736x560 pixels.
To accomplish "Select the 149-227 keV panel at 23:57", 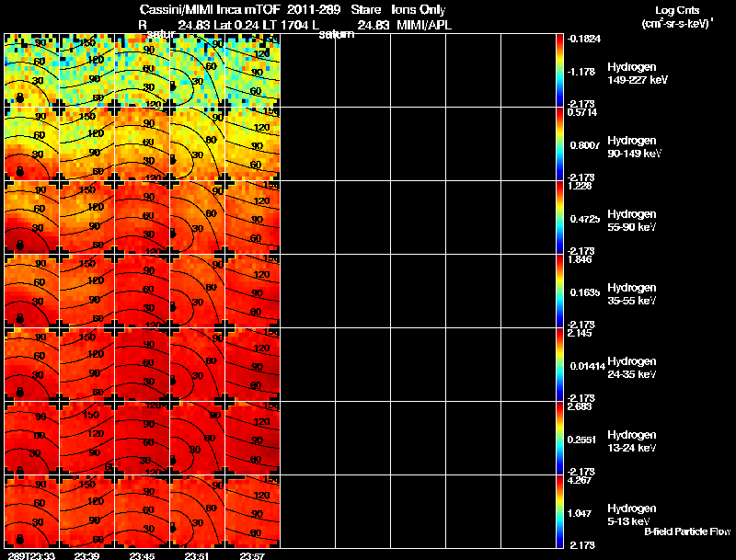I will pos(253,70).
